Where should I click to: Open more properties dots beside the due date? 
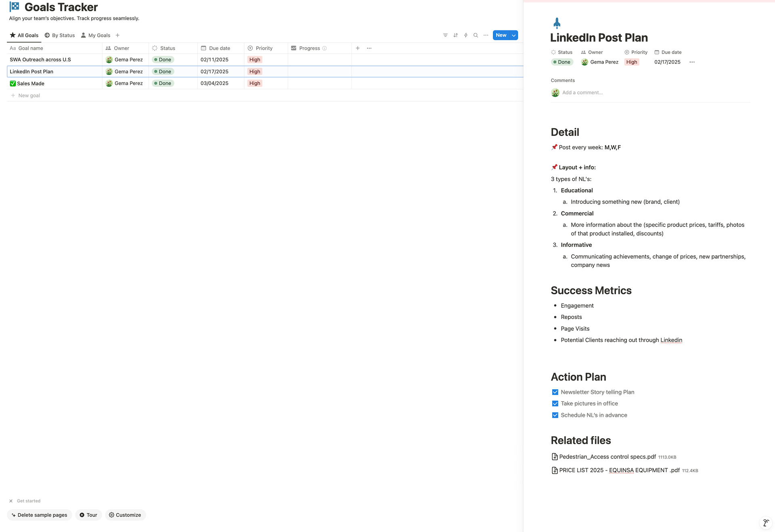[x=692, y=62]
